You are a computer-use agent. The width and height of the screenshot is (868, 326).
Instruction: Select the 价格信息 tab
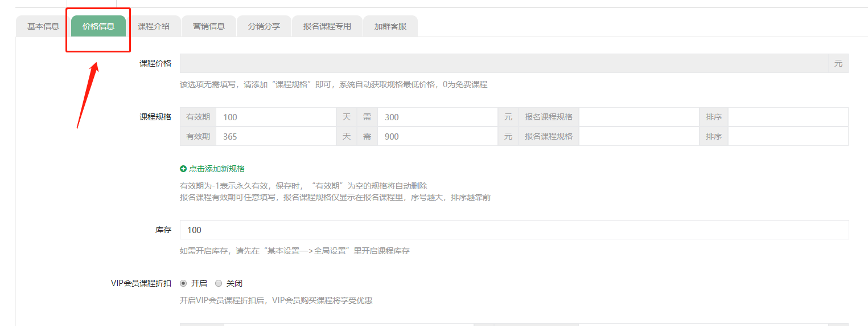coord(98,26)
